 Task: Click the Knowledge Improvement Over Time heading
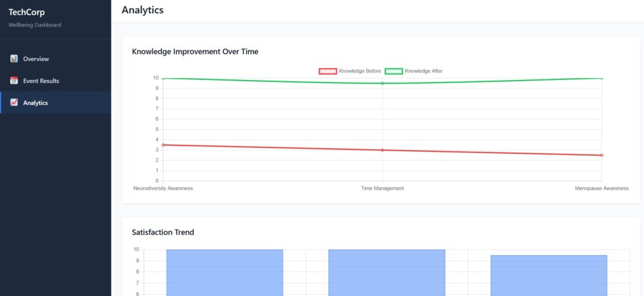tap(195, 52)
